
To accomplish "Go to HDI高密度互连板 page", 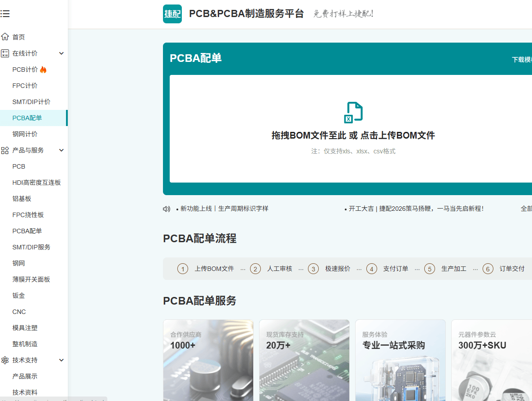I will click(x=36, y=183).
